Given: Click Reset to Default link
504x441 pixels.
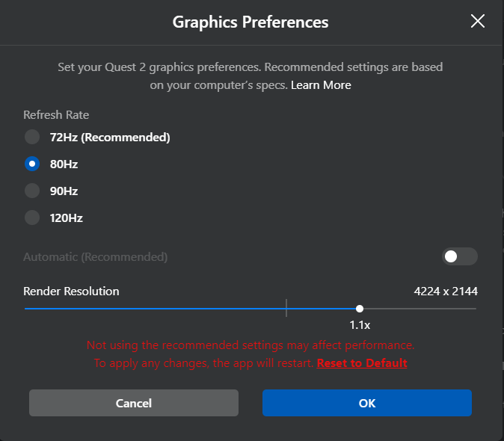Looking at the screenshot, I should [362, 363].
